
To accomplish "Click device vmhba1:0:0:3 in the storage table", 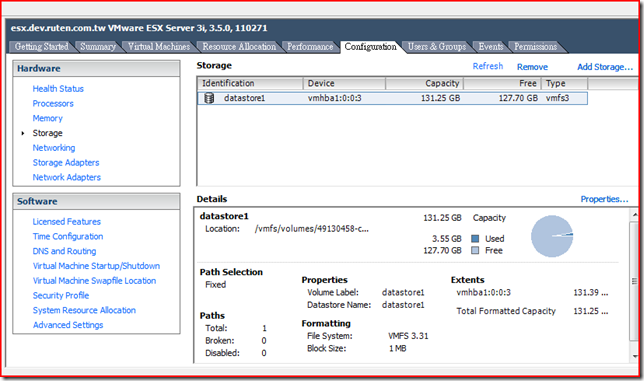I will pos(334,98).
